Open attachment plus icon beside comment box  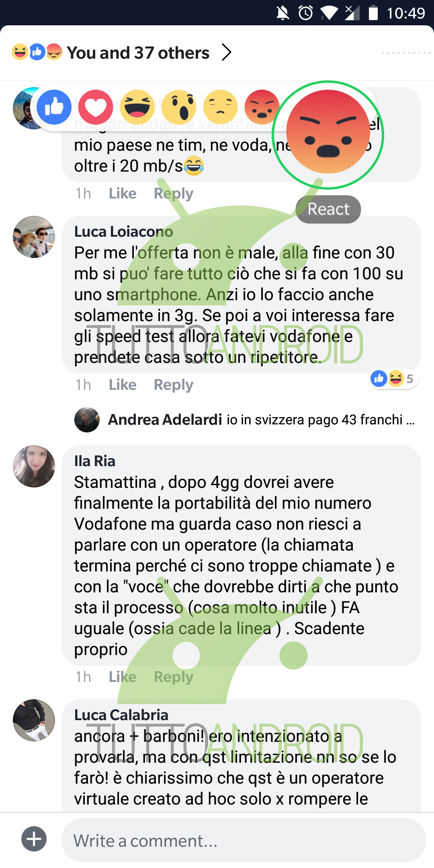(x=34, y=839)
